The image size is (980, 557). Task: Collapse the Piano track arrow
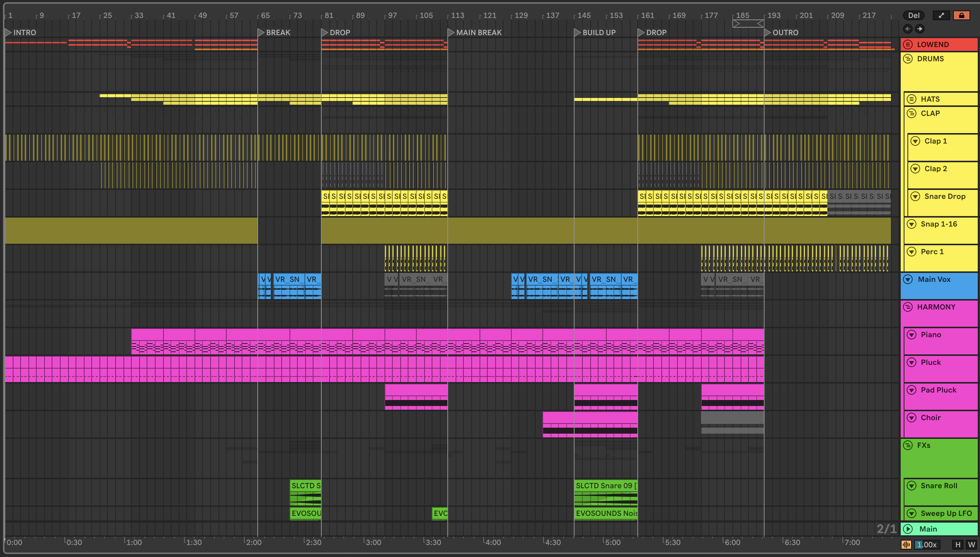[912, 335]
